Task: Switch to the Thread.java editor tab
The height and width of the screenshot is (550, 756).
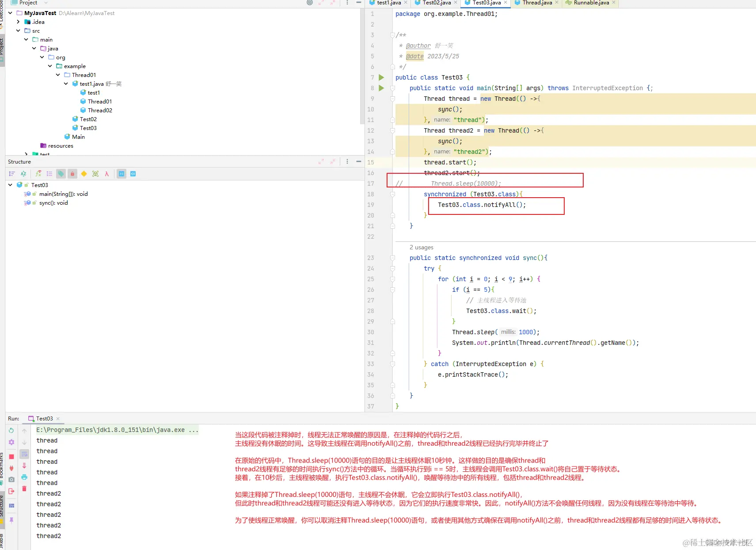Action: (537, 3)
